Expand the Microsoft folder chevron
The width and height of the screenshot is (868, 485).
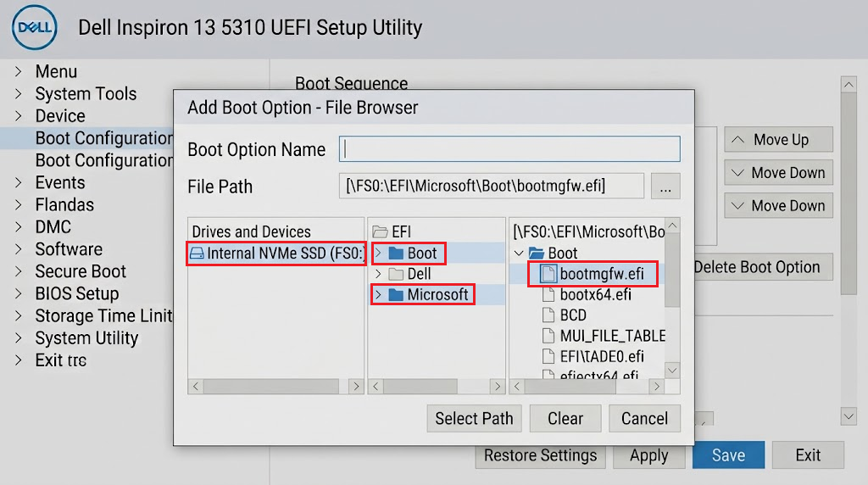point(378,294)
